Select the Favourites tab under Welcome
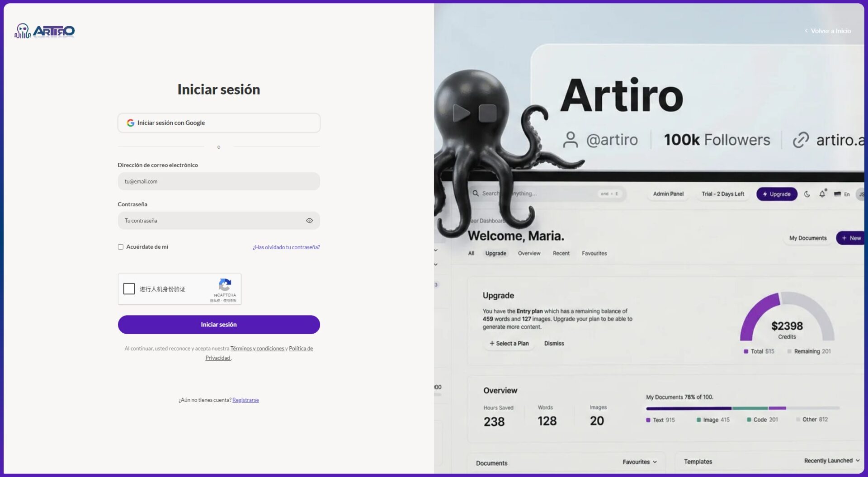Viewport: 868px width, 477px height. 594,253
